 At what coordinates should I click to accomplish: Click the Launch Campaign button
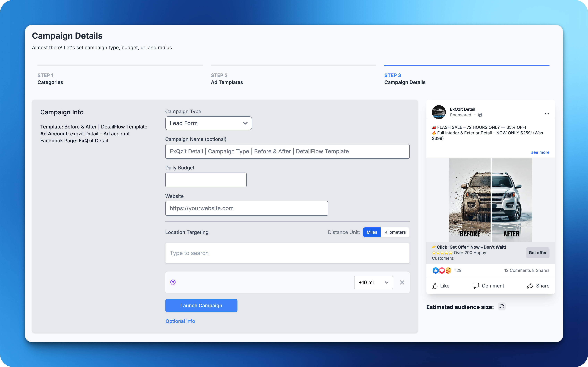[x=201, y=305]
